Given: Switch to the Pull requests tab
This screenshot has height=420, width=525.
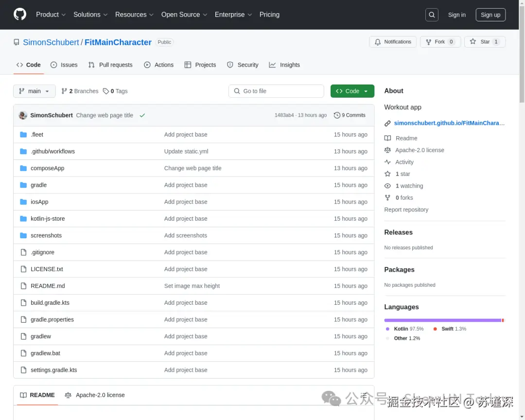Looking at the screenshot, I should click(110, 65).
